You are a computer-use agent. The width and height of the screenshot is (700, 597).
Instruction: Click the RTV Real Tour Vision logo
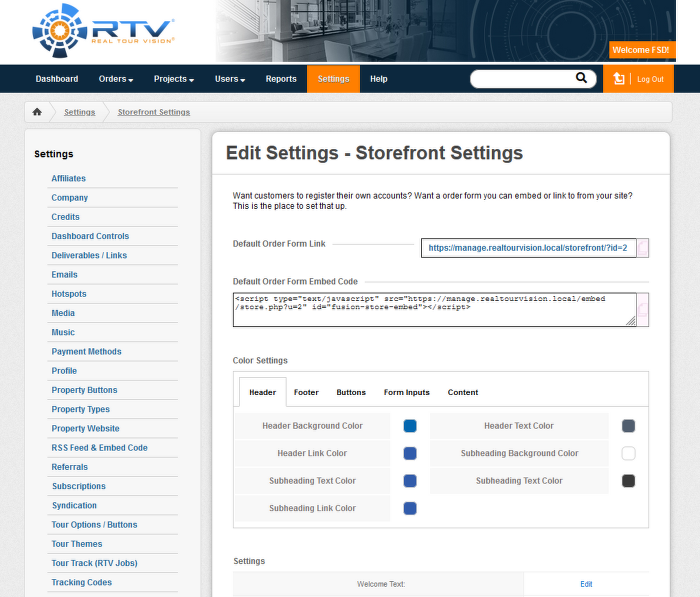tap(104, 31)
